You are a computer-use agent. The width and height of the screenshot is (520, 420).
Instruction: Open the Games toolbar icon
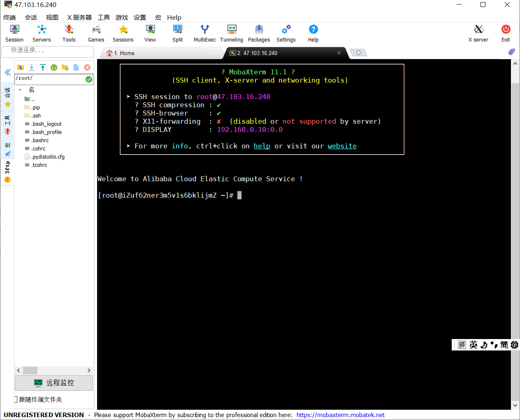[96, 33]
